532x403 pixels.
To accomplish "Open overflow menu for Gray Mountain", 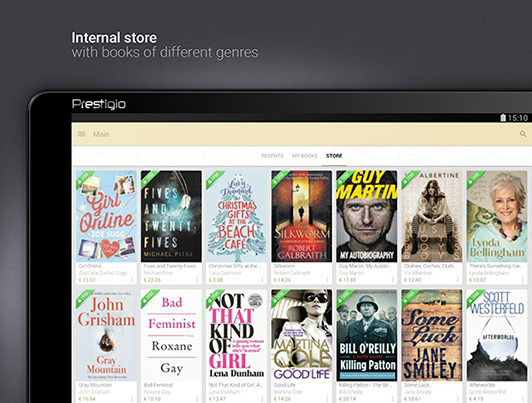I will [x=132, y=399].
